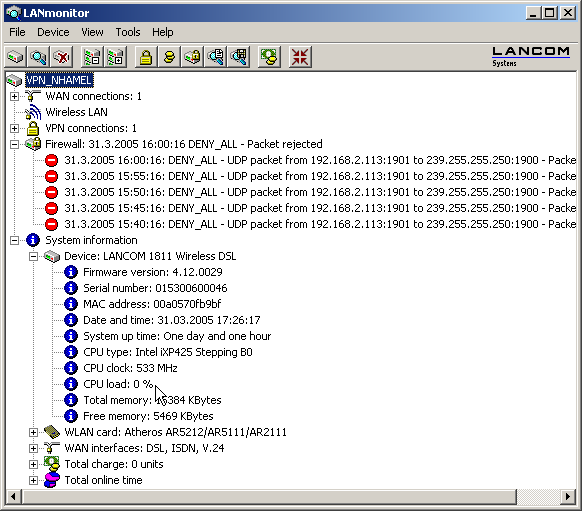Viewport: 582px width, 511px height.
Task: Select Free memory: 5469 KBytes row
Action: click(148, 416)
